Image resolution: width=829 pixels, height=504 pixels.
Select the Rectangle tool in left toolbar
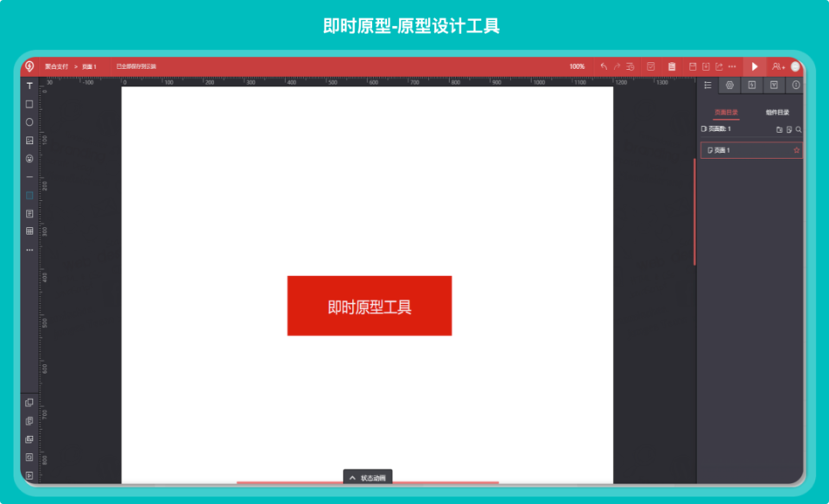click(29, 104)
